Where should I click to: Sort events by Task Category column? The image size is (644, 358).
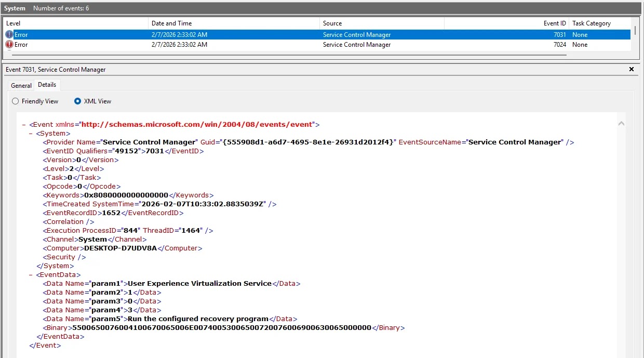pyautogui.click(x=600, y=23)
